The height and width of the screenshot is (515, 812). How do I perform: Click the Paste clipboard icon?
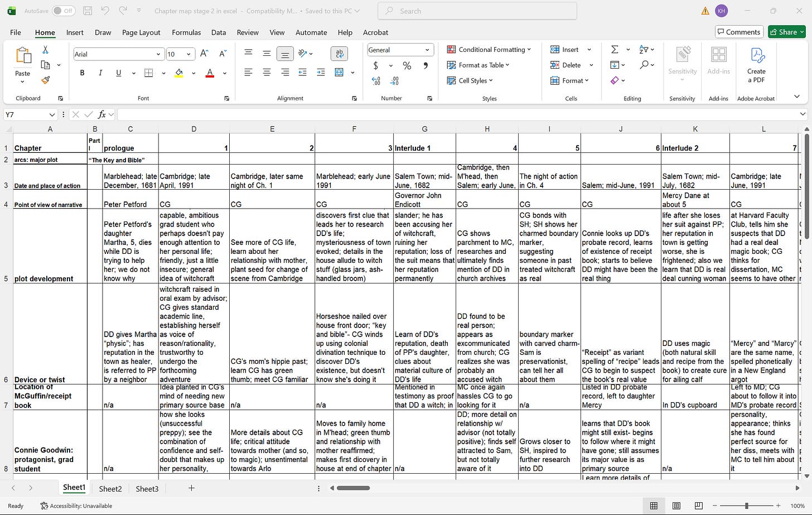(x=23, y=56)
